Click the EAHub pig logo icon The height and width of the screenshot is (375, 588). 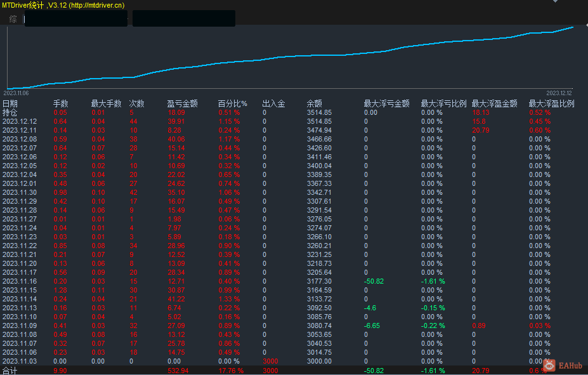point(549,365)
